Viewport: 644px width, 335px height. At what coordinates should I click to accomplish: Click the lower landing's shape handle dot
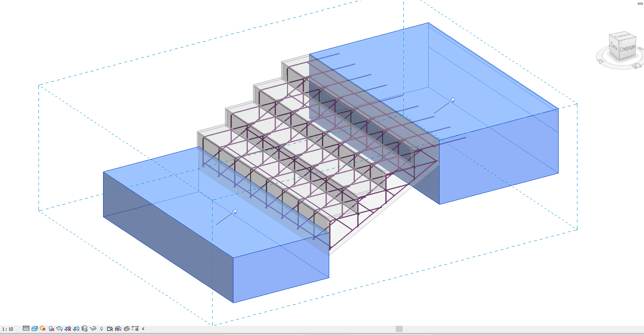[235, 211]
